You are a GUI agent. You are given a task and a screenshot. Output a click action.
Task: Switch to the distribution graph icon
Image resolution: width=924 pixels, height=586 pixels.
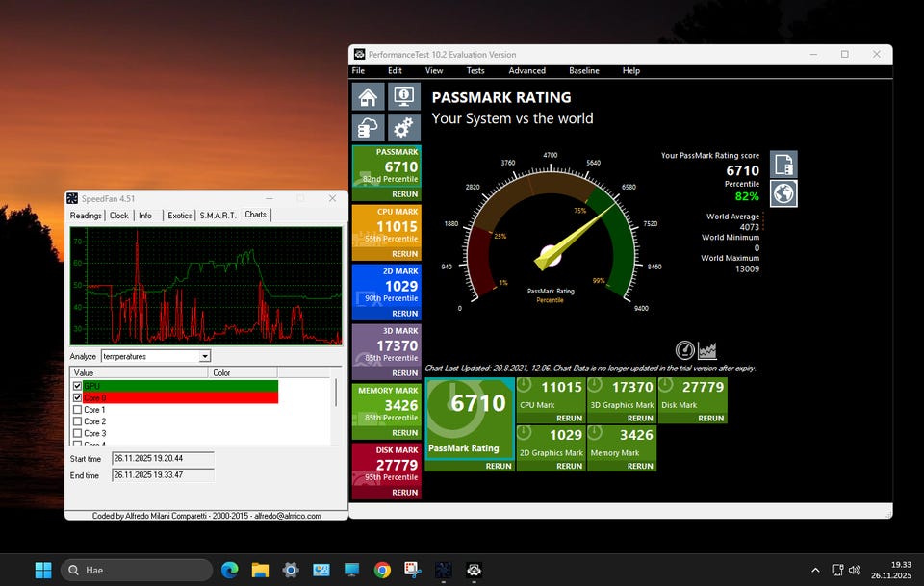[x=707, y=350]
